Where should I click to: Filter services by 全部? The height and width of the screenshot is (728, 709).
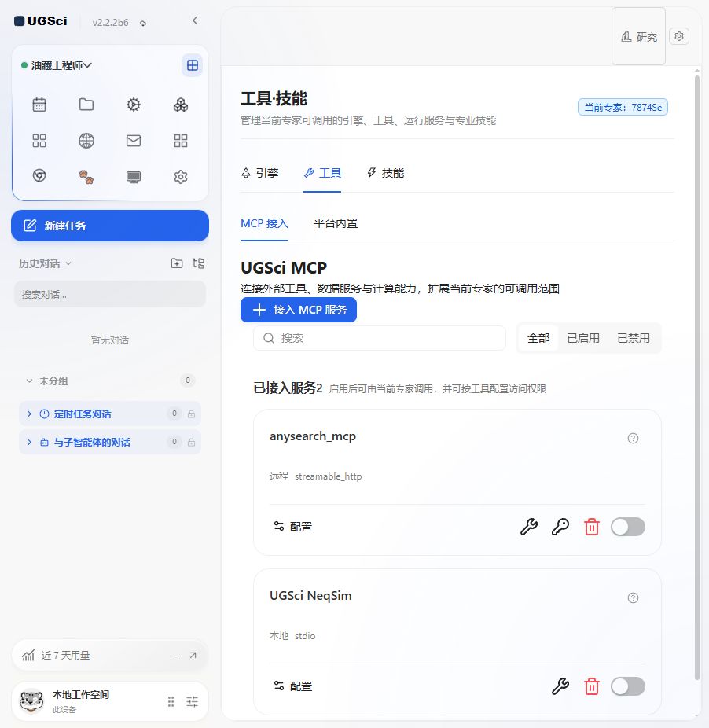tap(538, 338)
